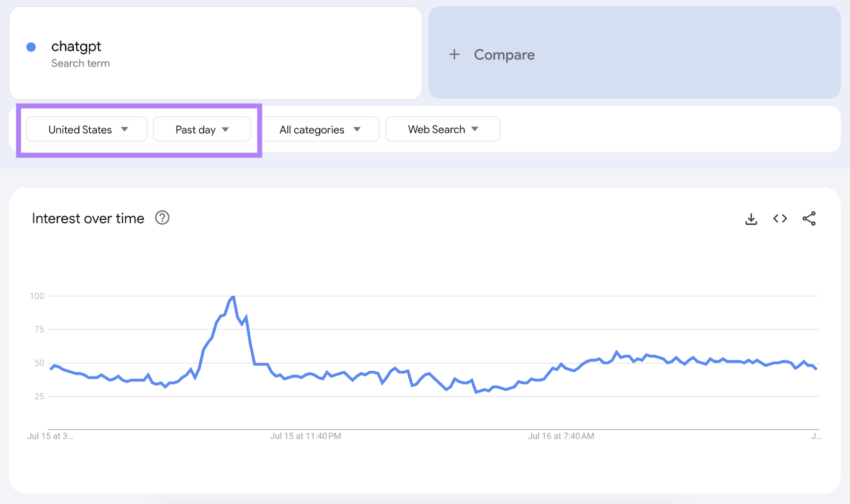Select the chatgpt search term field

click(x=76, y=47)
